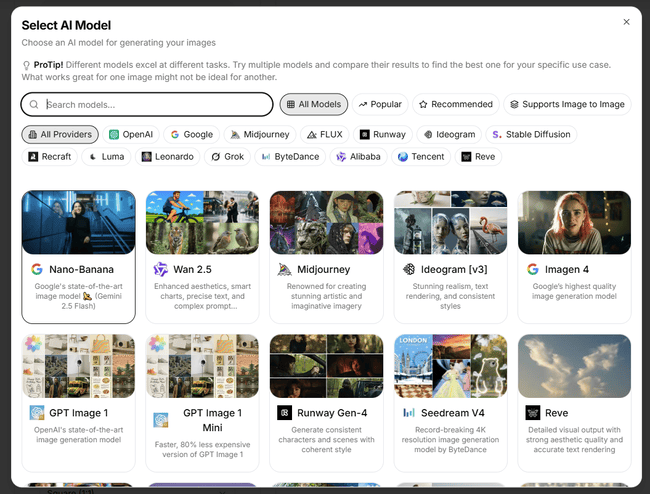This screenshot has width=650, height=494.
Task: Focus the Search models input field
Action: (x=155, y=104)
